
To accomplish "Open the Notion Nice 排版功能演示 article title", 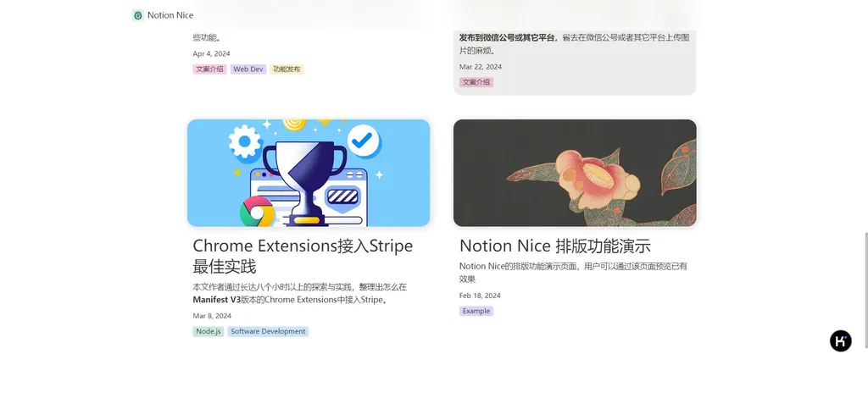I will [554, 246].
